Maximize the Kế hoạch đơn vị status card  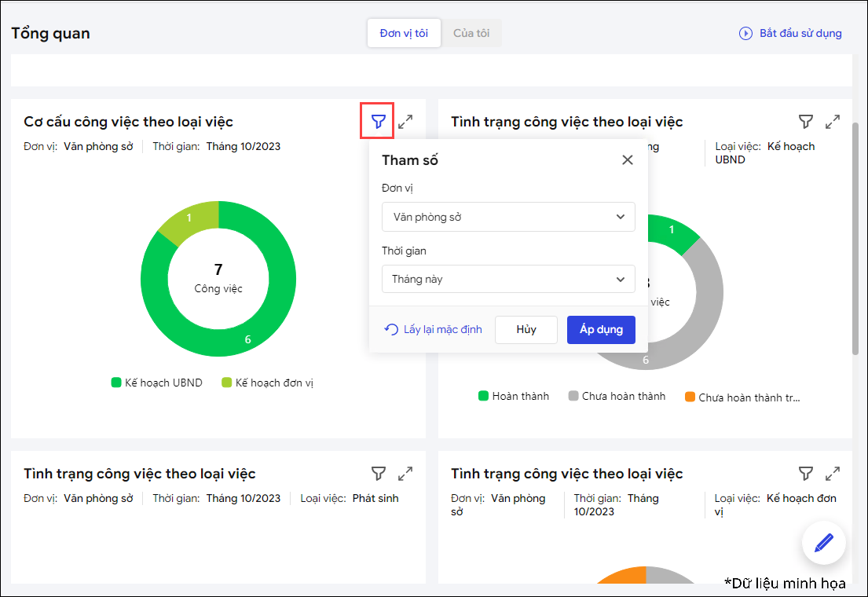tap(833, 474)
